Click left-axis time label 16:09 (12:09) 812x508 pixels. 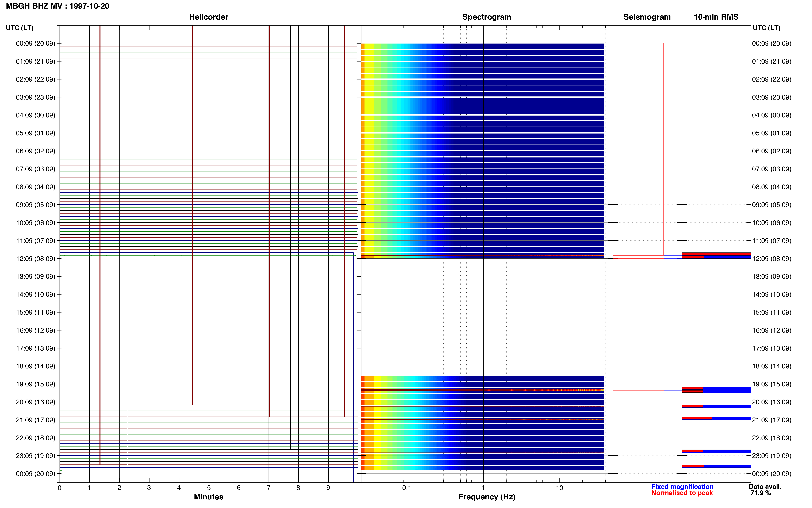click(x=36, y=330)
